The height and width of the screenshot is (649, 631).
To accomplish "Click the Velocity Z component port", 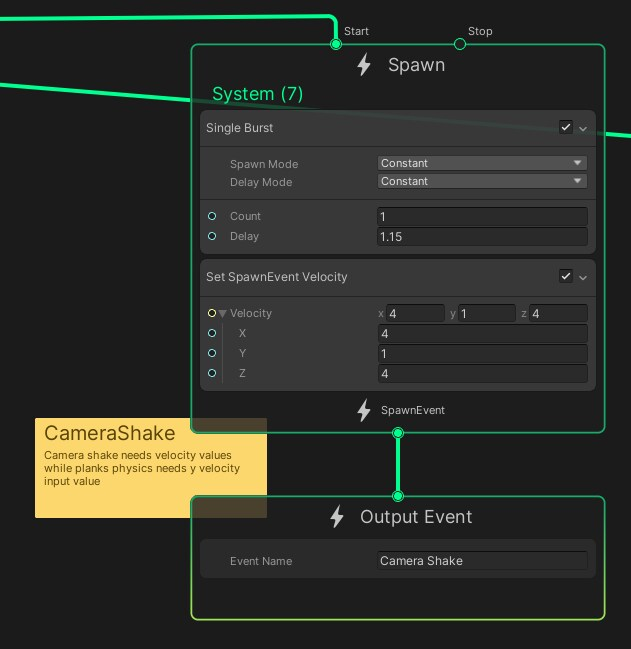I will click(x=212, y=373).
